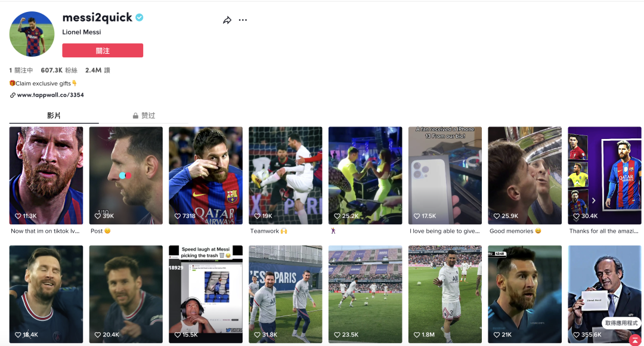Open the video with 355.6K likes
The height and width of the screenshot is (346, 644).
click(x=605, y=294)
